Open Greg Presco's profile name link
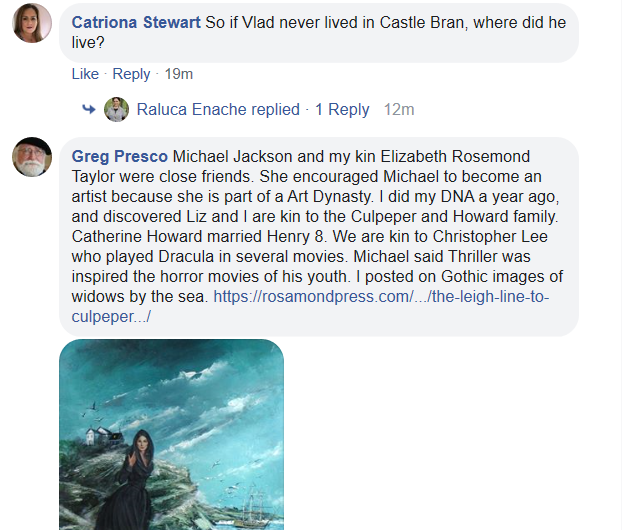 coord(120,157)
